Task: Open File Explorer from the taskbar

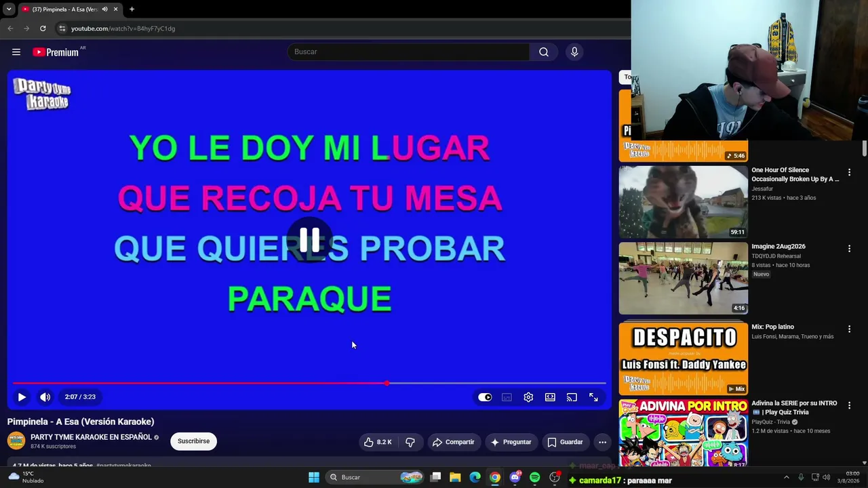Action: tap(455, 477)
